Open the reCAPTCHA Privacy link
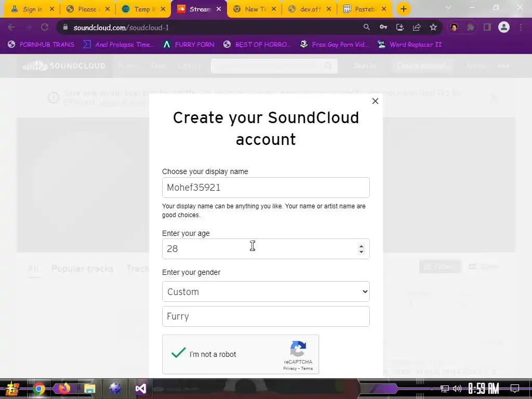532x399 pixels. [290, 368]
